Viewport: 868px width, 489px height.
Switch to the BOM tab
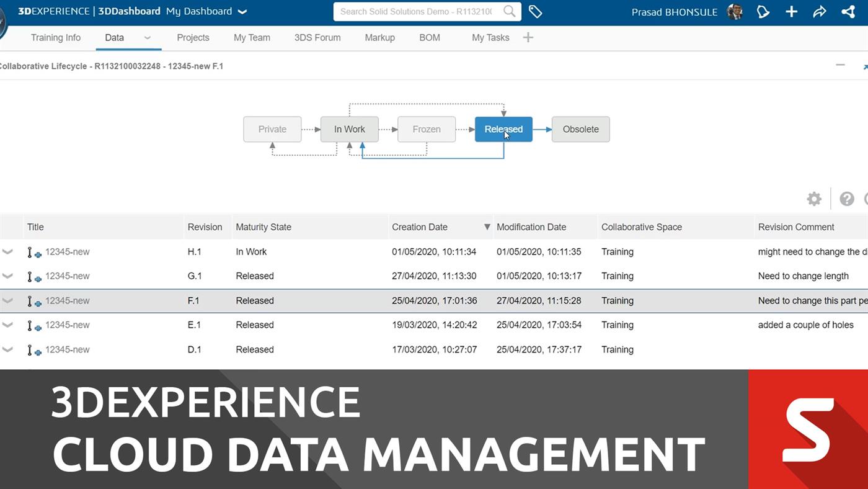pyautogui.click(x=430, y=37)
